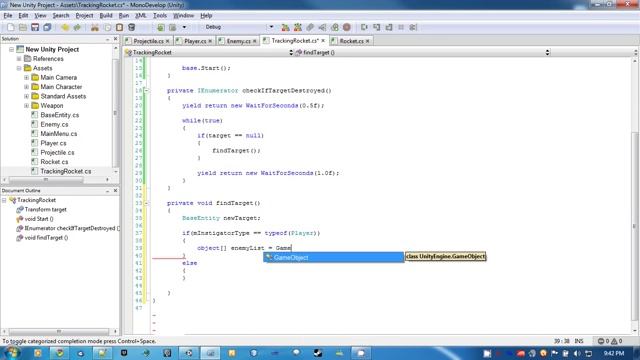The image size is (640, 360).
Task: Collapse the New Unity Project tree node
Action: (11, 49)
